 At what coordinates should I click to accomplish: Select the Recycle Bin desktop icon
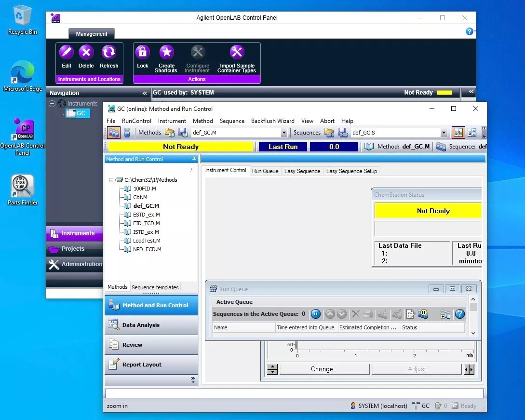(x=23, y=20)
